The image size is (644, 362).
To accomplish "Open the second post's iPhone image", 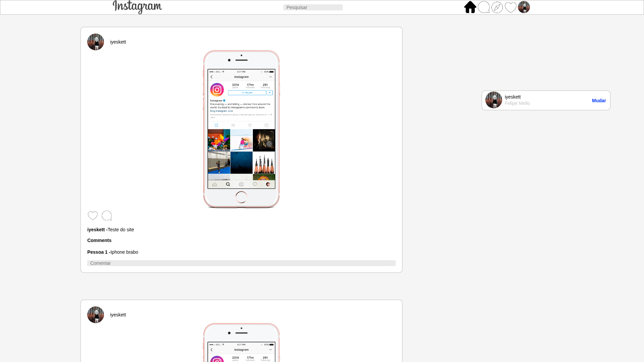I will click(x=241, y=343).
